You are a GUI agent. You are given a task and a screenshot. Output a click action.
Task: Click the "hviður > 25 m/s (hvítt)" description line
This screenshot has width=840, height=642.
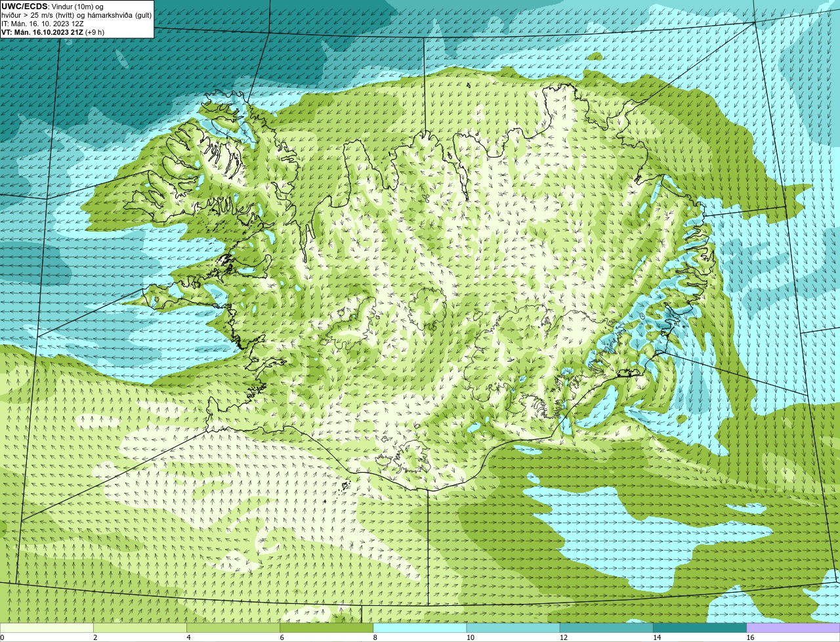click(x=77, y=15)
